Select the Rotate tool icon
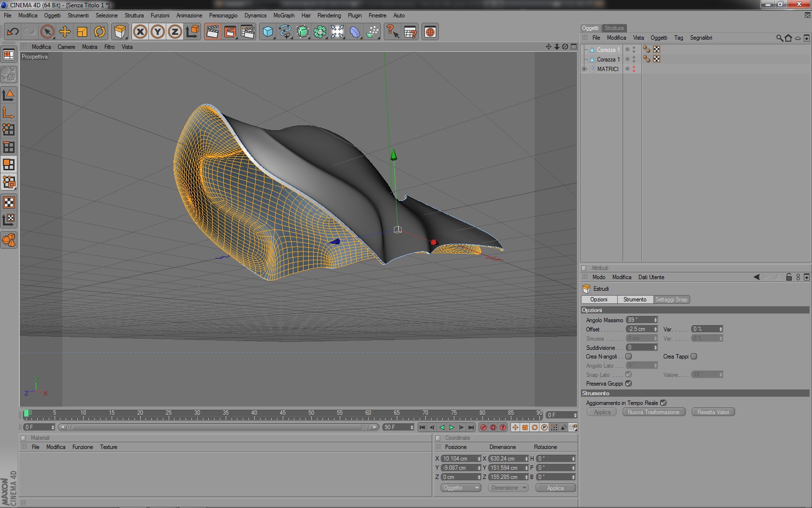The width and height of the screenshot is (812, 508). pos(100,32)
